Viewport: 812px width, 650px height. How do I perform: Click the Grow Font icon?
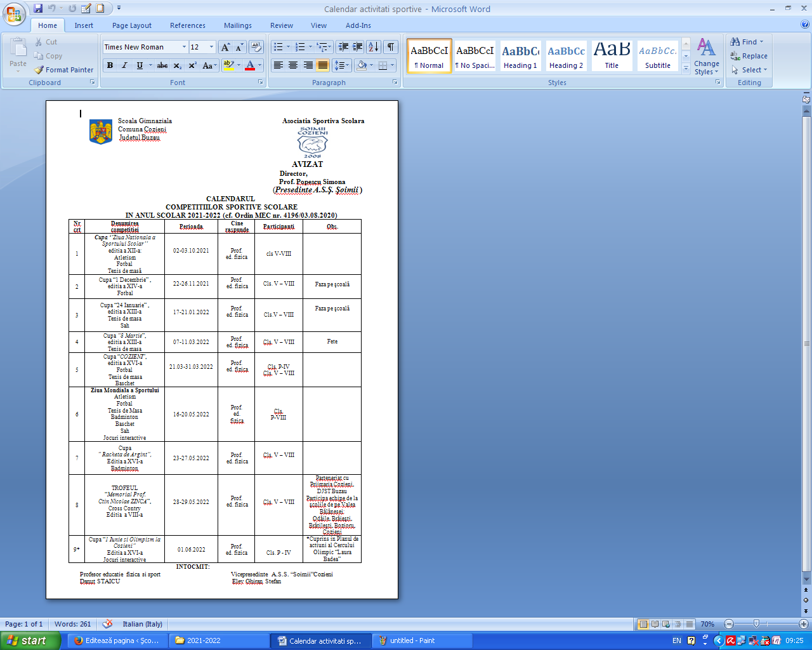(225, 47)
